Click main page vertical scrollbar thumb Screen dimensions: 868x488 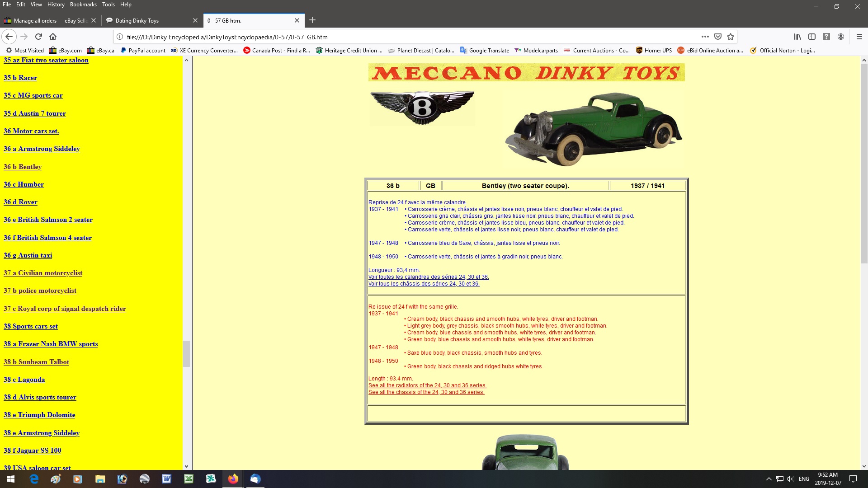pos(864,163)
